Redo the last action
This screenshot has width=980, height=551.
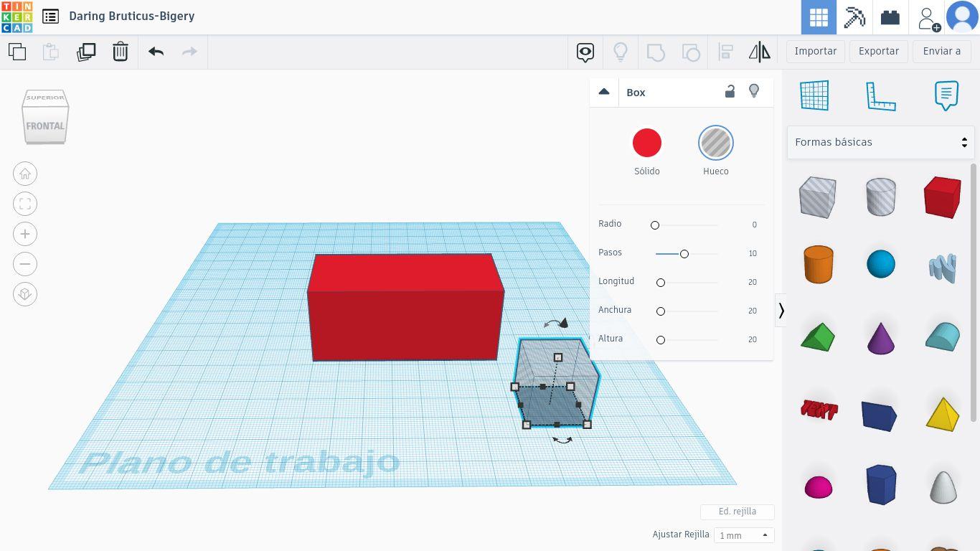click(189, 52)
